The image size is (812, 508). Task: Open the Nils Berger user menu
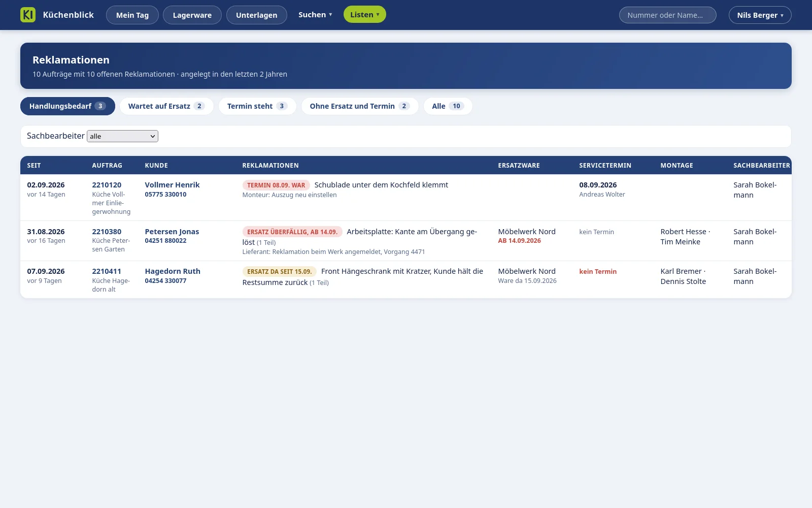[x=760, y=15]
